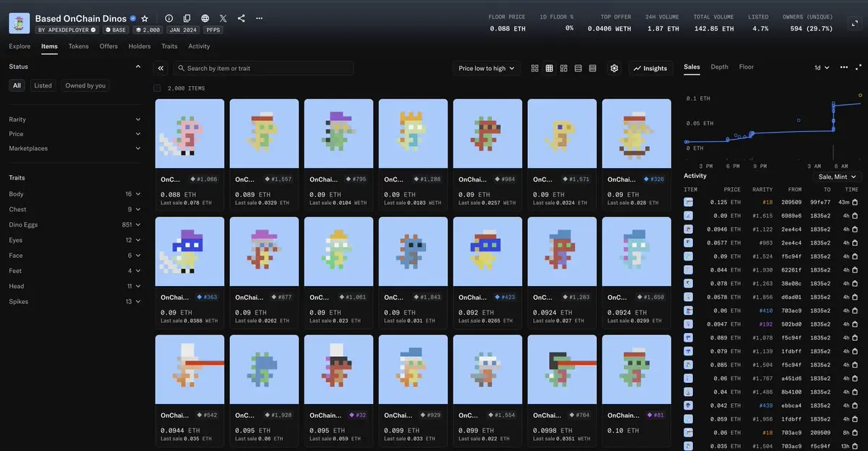
Task: Select the All status filter
Action: coord(17,85)
